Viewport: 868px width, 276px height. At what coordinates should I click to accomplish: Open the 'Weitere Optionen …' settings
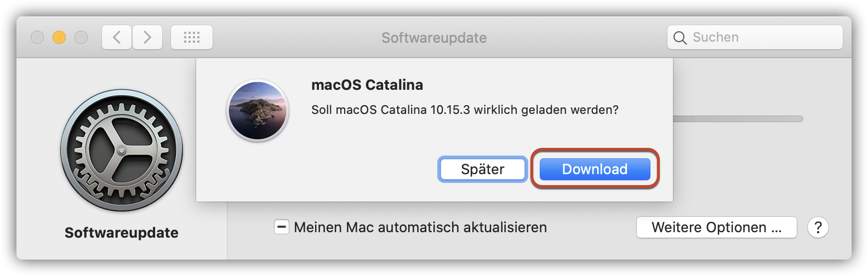pos(716,227)
